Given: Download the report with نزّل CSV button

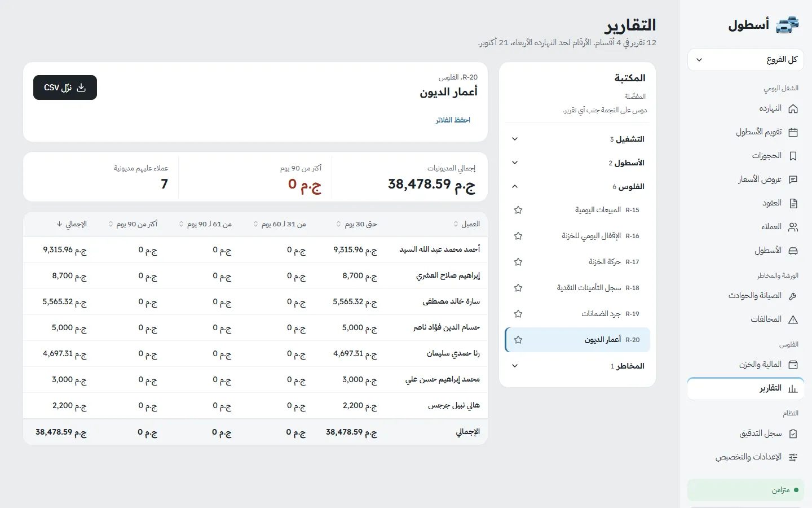Looking at the screenshot, I should (65, 87).
